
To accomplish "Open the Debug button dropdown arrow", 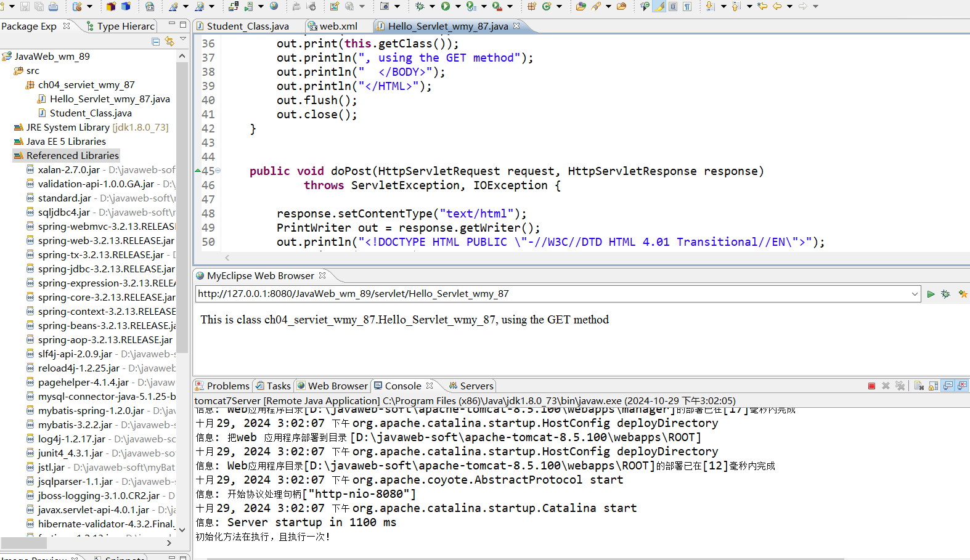I will pyautogui.click(x=432, y=6).
